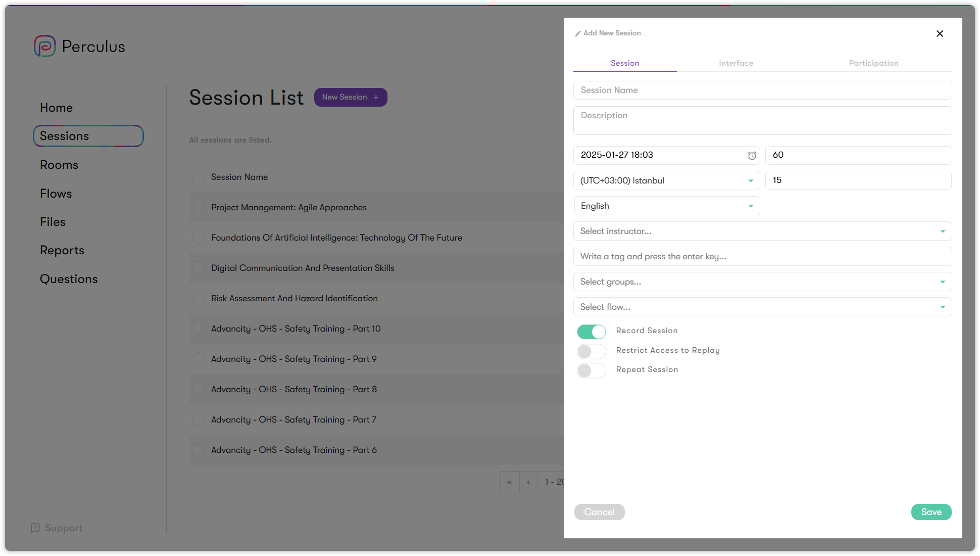Go to previous page arrow

(528, 482)
